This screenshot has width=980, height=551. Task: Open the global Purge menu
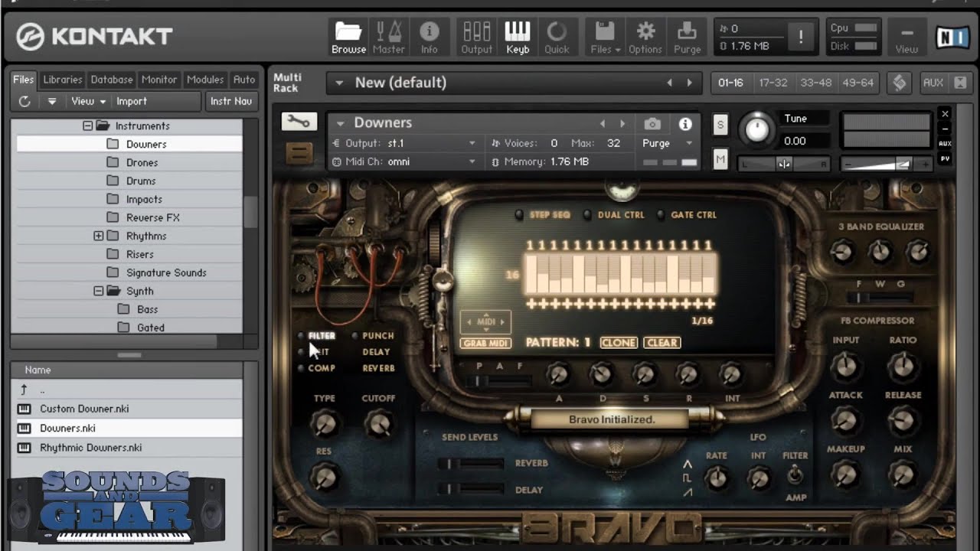click(x=687, y=37)
